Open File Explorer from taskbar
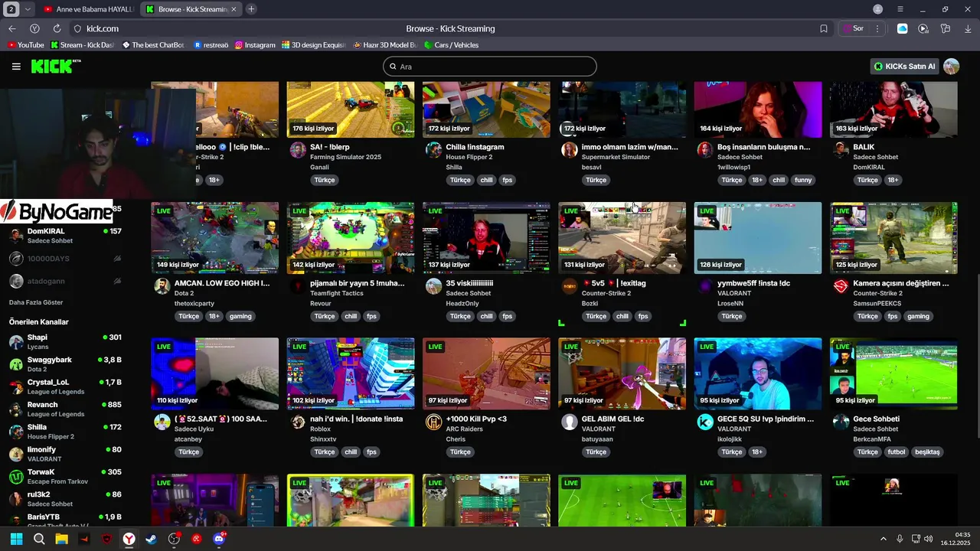The width and height of the screenshot is (980, 551). [x=61, y=539]
